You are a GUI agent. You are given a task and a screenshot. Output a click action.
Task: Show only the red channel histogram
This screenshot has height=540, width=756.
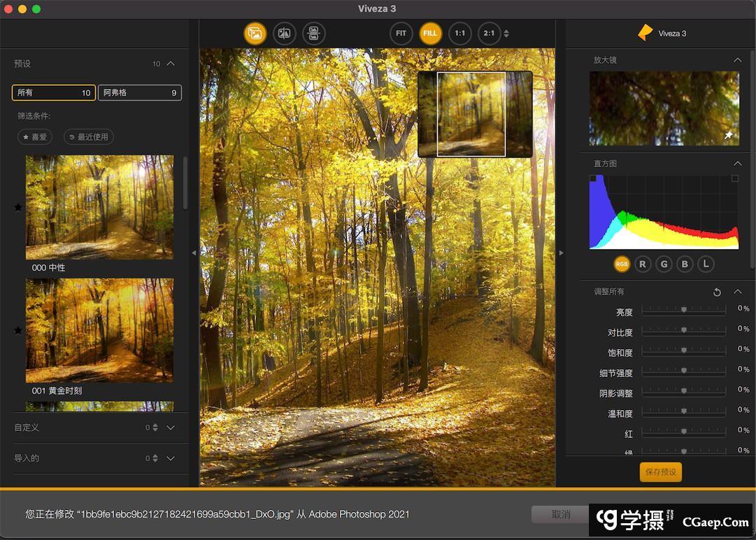click(642, 264)
